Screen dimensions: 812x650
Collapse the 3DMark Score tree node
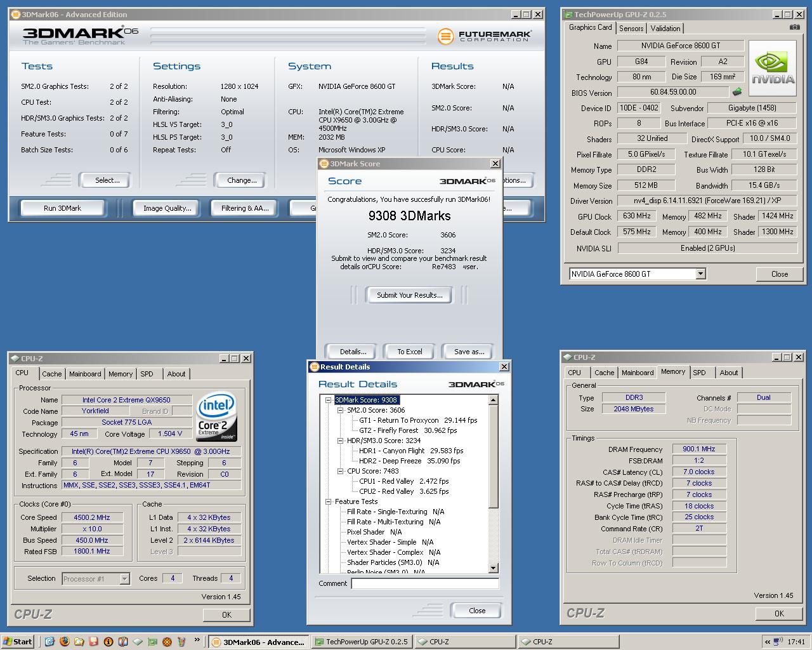(329, 400)
